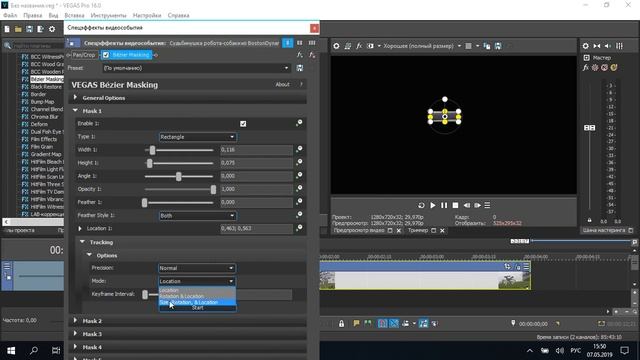
Task: Click the open folder icon in main toolbar
Action: 18,29
